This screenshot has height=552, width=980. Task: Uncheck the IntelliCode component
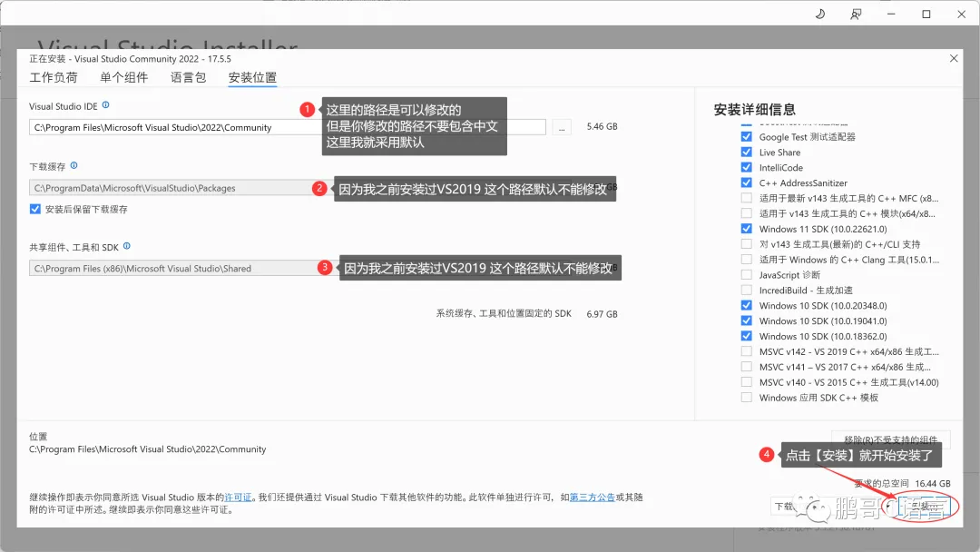tap(746, 167)
